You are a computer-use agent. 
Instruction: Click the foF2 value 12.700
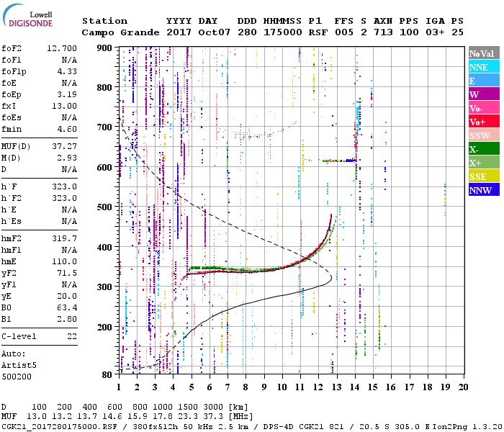(61, 48)
